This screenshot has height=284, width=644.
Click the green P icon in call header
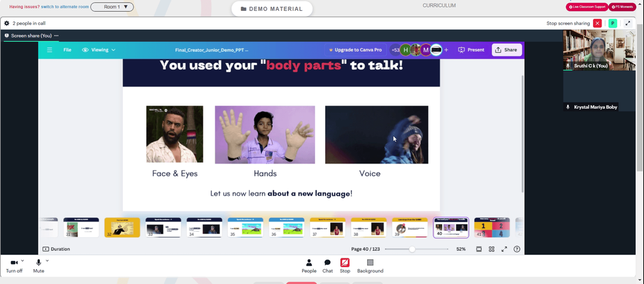613,23
